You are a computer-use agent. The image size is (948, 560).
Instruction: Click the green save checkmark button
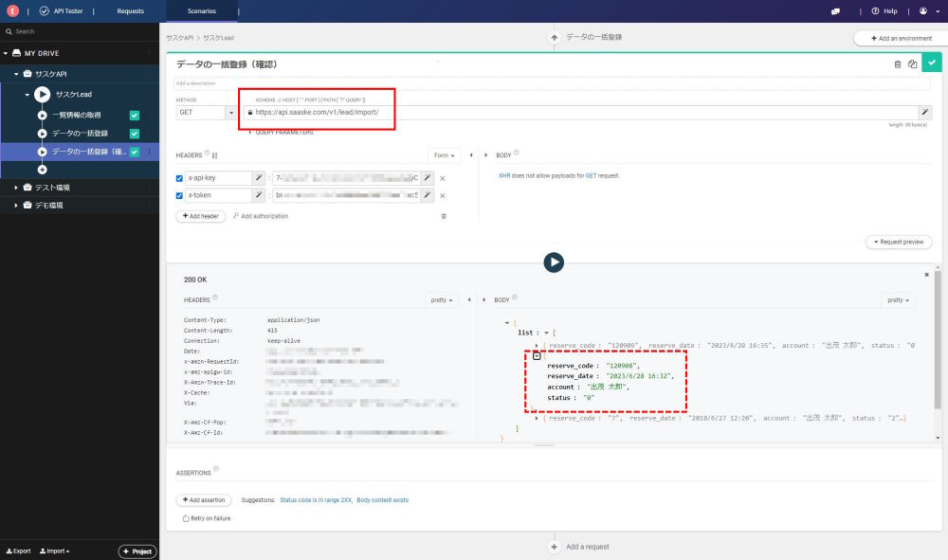coord(933,63)
